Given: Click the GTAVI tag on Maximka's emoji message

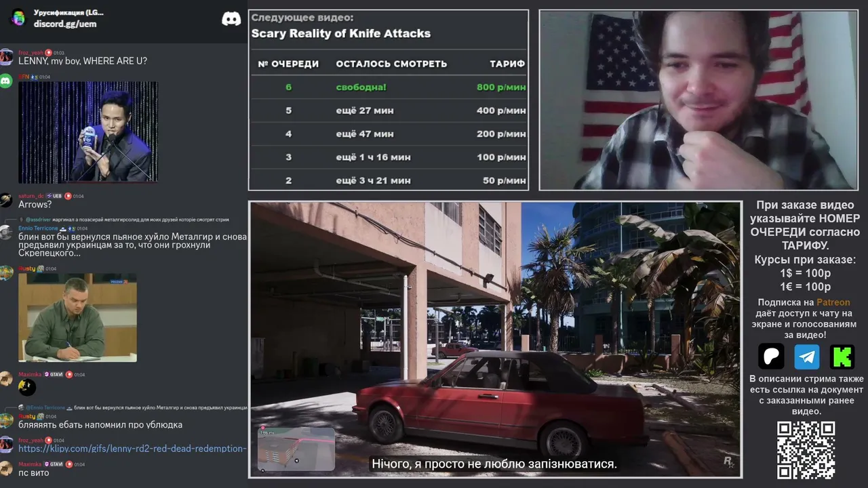Looking at the screenshot, I should pyautogui.click(x=54, y=374).
